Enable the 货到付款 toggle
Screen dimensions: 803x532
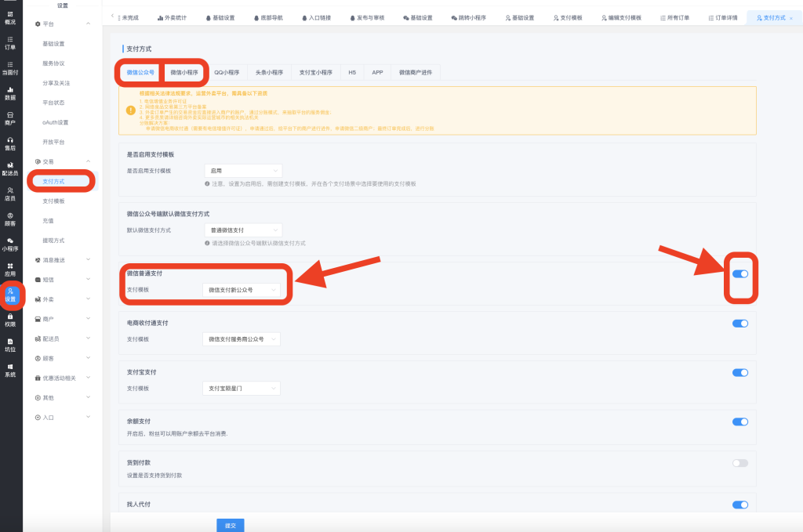[739, 463]
